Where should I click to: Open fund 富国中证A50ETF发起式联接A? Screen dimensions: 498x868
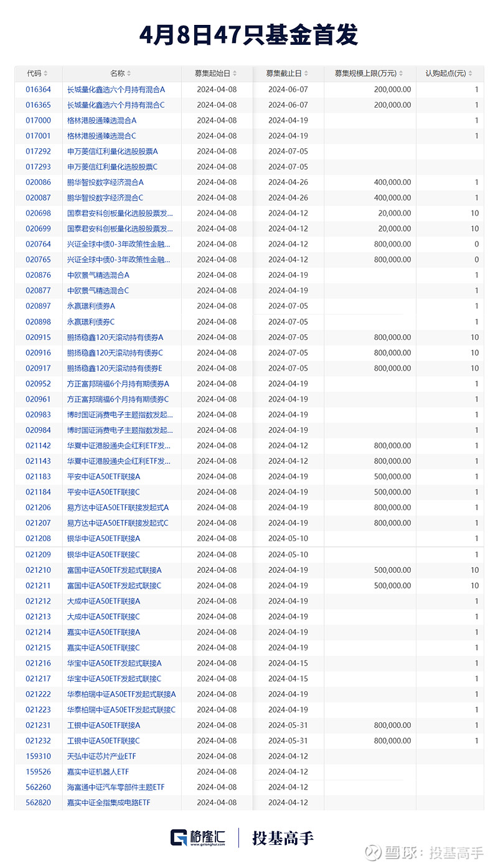115,570
